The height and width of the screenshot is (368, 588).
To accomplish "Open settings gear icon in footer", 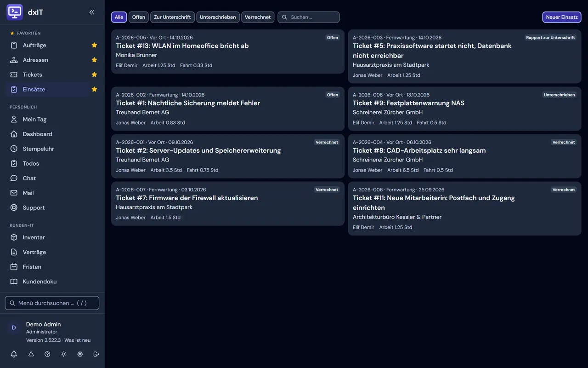I will click(x=80, y=354).
